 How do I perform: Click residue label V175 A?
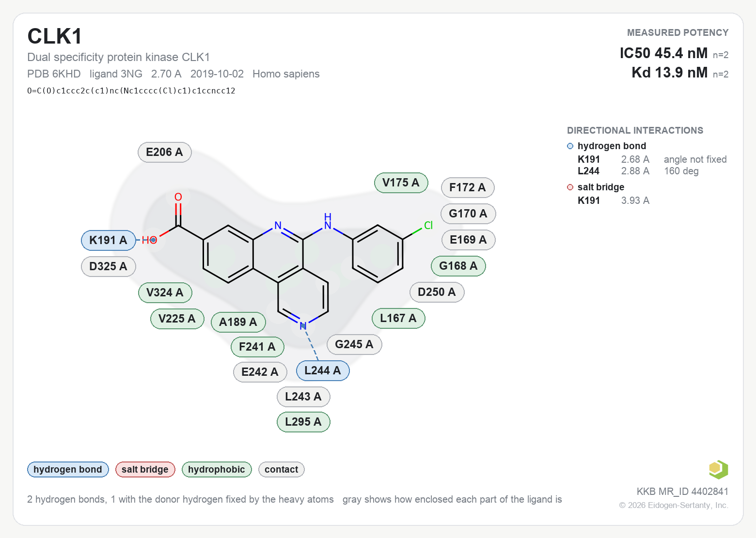[x=401, y=183]
